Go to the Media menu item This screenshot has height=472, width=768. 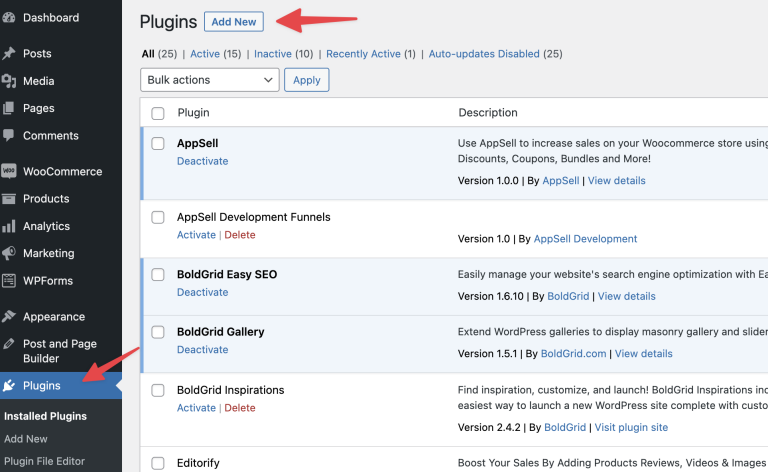pyautogui.click(x=39, y=81)
